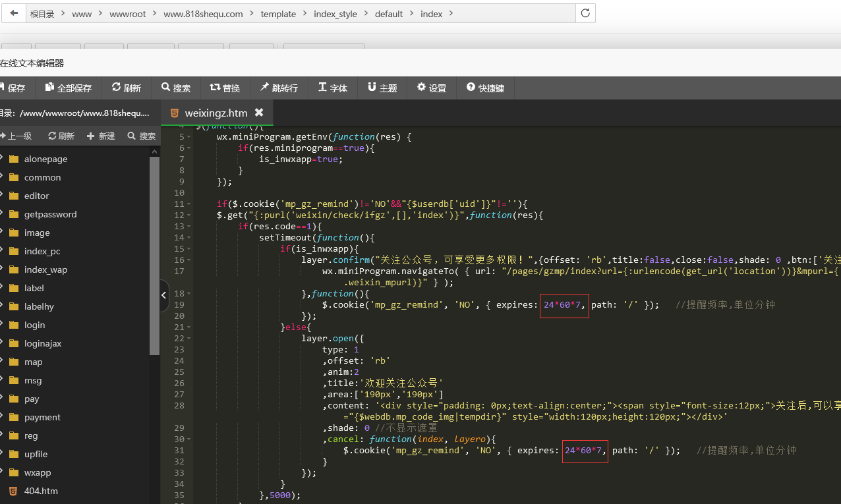The width and height of the screenshot is (841, 504).
Task: Show 快捷键 keyboard shortcuts help
Action: 485,88
